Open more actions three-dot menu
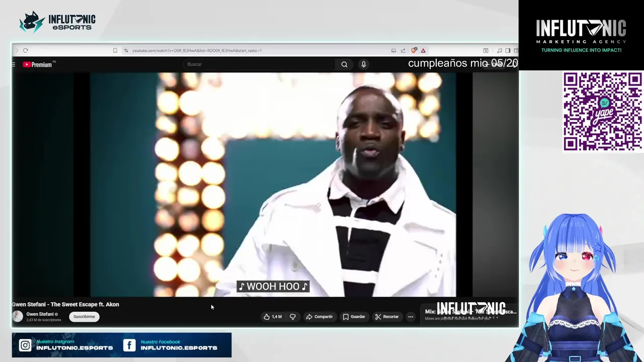 click(411, 317)
